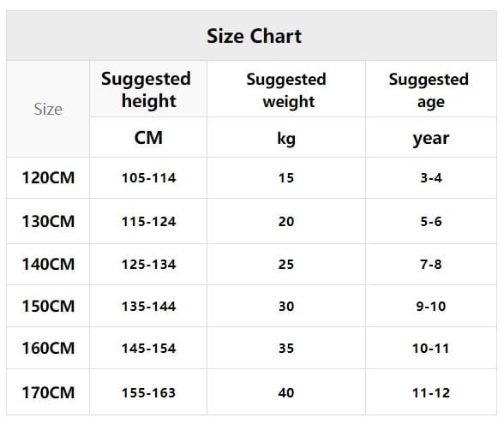Screen dimensions: 504x430
Task: Click the 160CM size row label
Action: 48,348
